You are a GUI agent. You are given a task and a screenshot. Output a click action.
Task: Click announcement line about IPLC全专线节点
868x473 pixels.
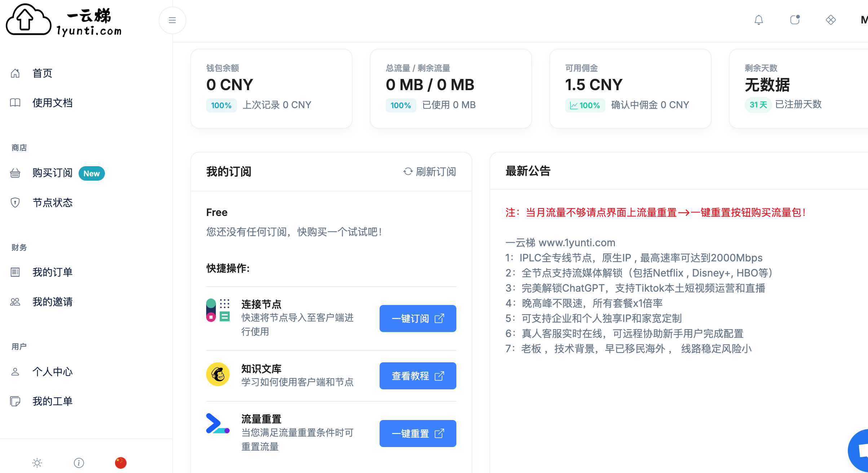(x=634, y=258)
